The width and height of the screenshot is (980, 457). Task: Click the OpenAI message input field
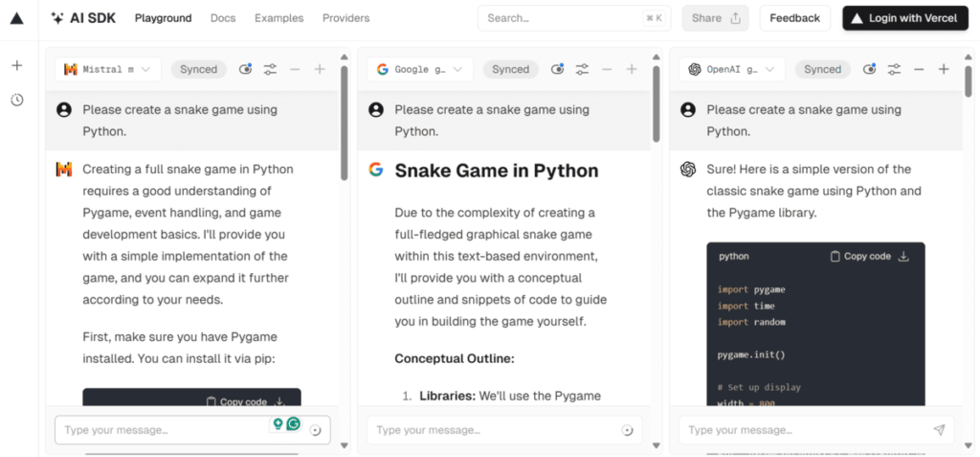coord(816,430)
